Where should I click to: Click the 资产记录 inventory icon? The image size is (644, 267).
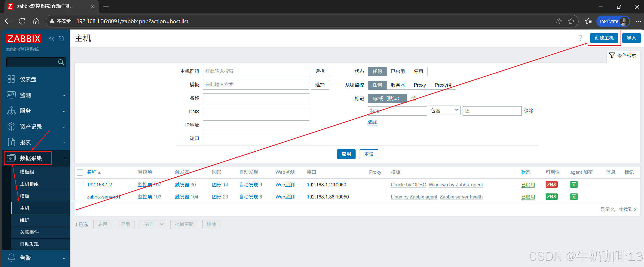pos(11,126)
